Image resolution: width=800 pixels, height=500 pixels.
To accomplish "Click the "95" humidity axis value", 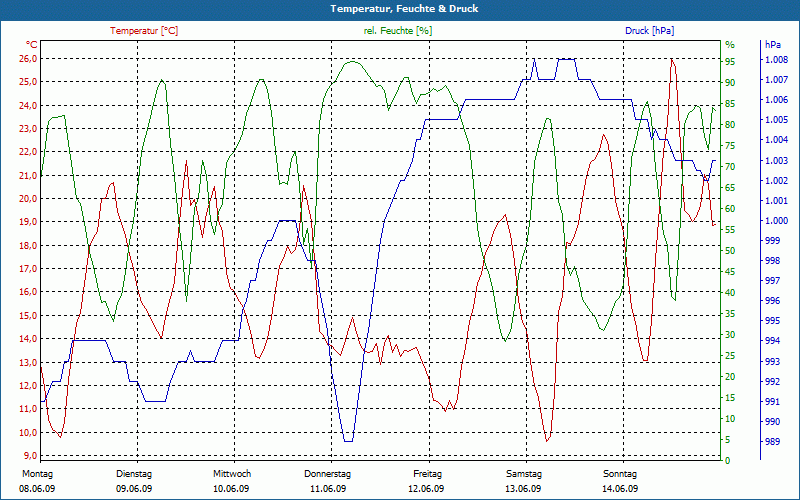I will tap(731, 62).
